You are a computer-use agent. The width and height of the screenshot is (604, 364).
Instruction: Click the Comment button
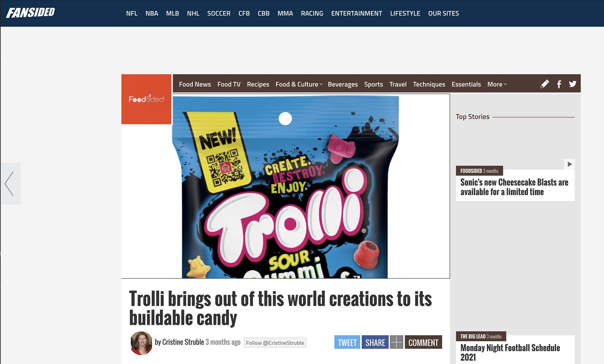[x=423, y=342]
